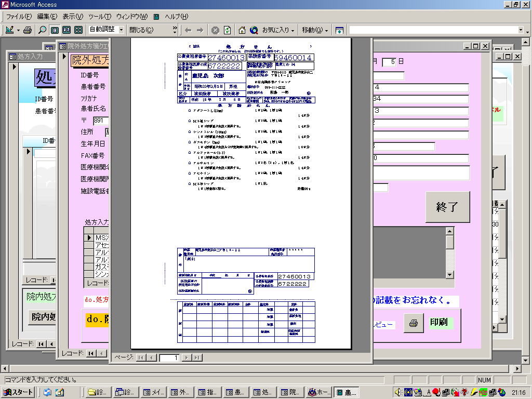Click the NUM status bar indicator
The width and height of the screenshot is (532, 399).
click(484, 380)
